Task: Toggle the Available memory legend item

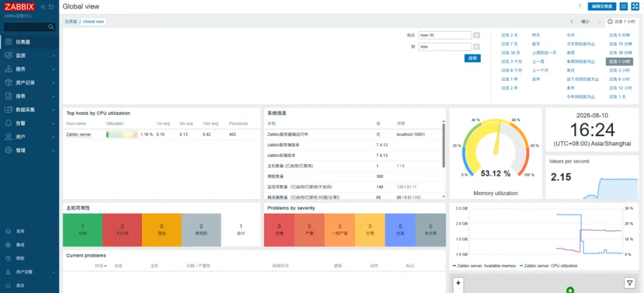Action: pos(484,266)
